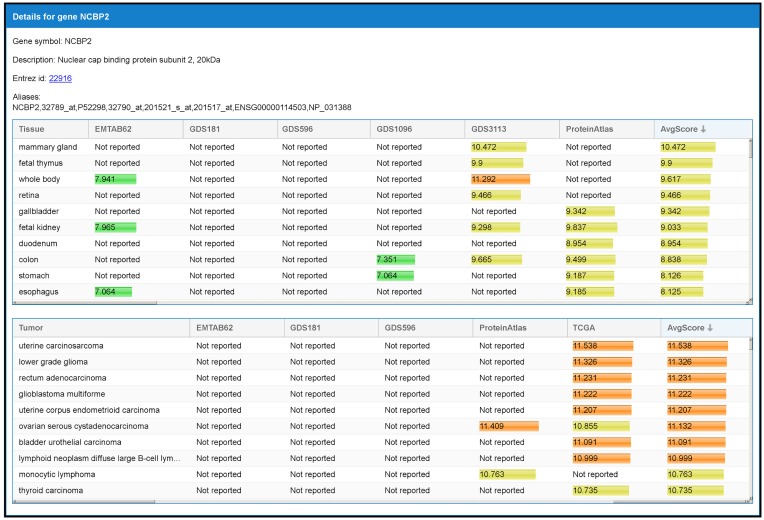Image resolution: width=764 pixels, height=520 pixels.
Task: Click the tissue table vertical scrollbar
Action: pos(750,149)
